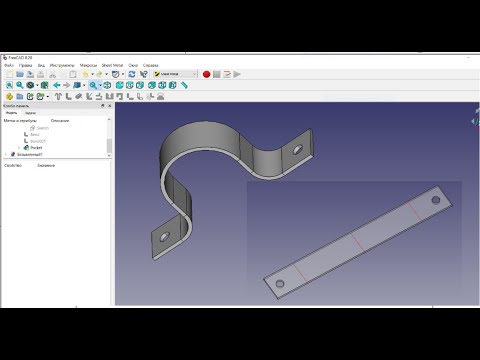Make a link with the green arrow icon

tap(30, 97)
